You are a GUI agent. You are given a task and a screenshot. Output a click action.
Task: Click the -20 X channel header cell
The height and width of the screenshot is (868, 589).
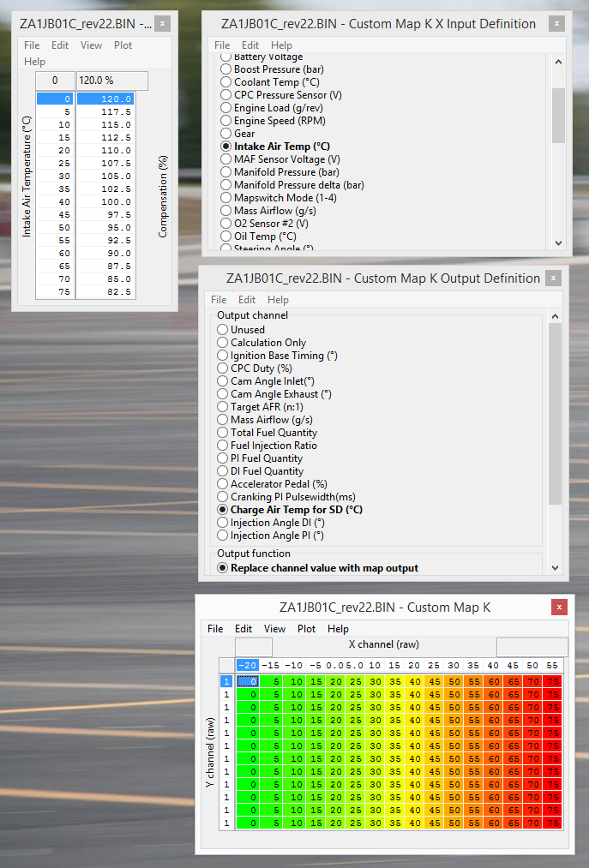pyautogui.click(x=246, y=666)
